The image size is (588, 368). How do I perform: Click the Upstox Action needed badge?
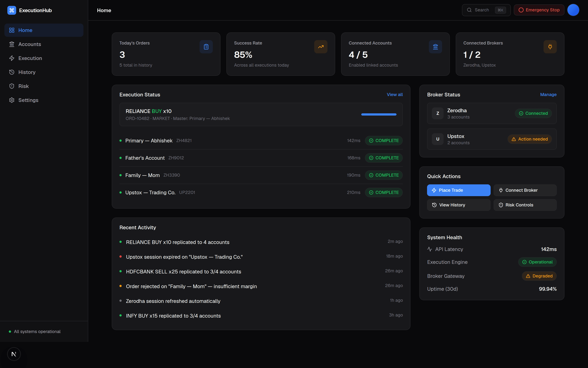coord(529,139)
